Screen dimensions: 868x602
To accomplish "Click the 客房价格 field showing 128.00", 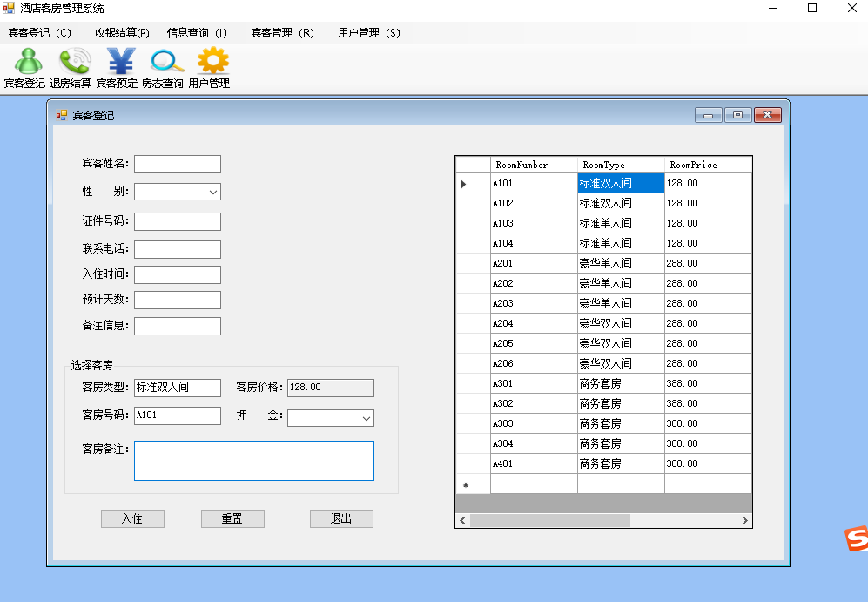I will (x=331, y=388).
